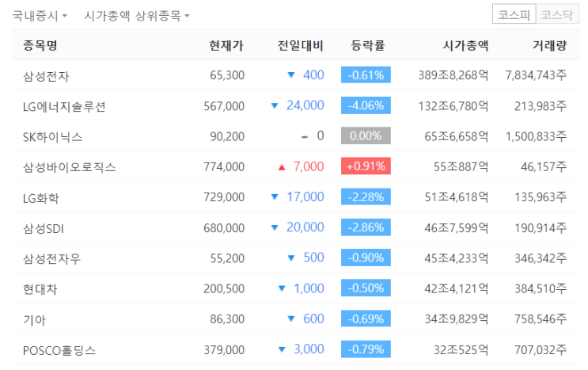Open the 기아 stock link
The width and height of the screenshot is (588, 370).
tap(35, 320)
